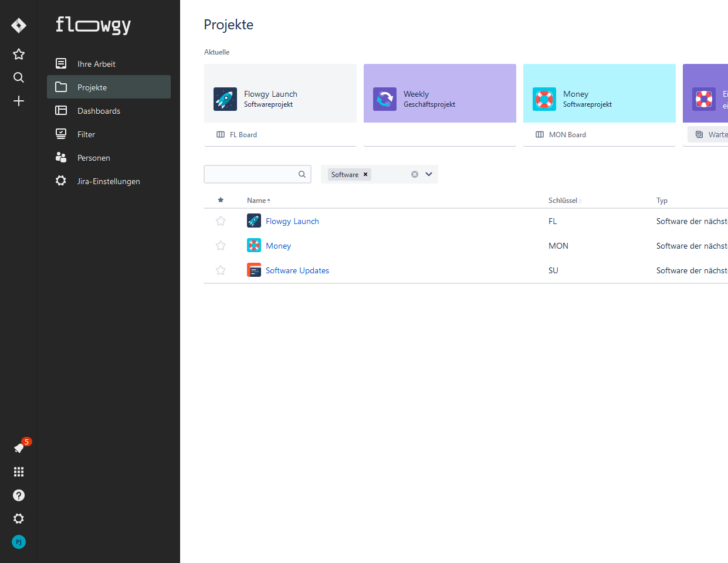Open the help question mark icon
Image resolution: width=728 pixels, height=563 pixels.
(x=19, y=495)
